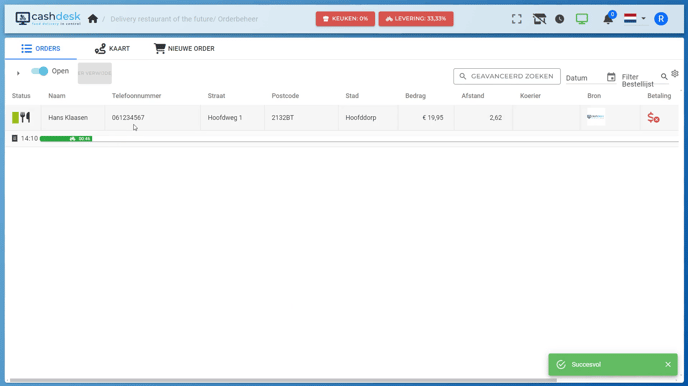Sort by Afstand column header
This screenshot has width=688, height=386.
coord(473,96)
